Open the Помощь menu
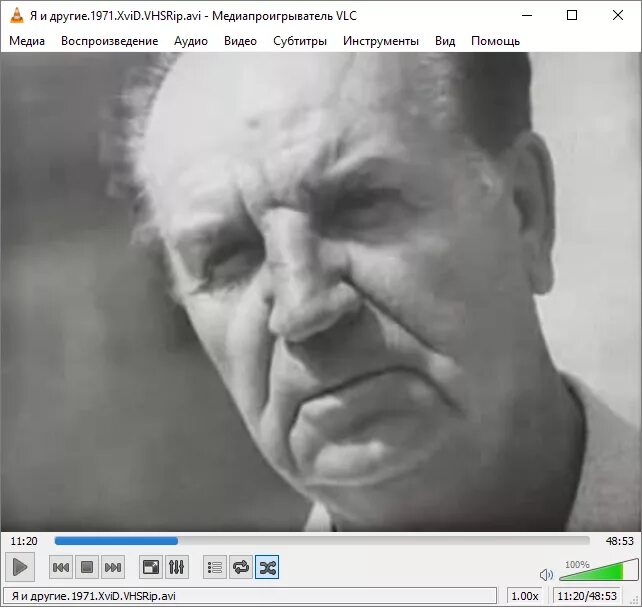The width and height of the screenshot is (642, 608). click(495, 41)
